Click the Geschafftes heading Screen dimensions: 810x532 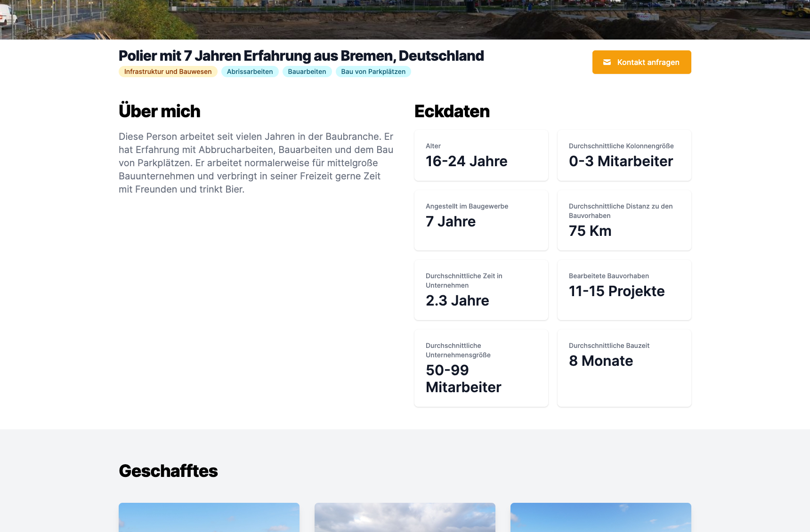tap(168, 471)
